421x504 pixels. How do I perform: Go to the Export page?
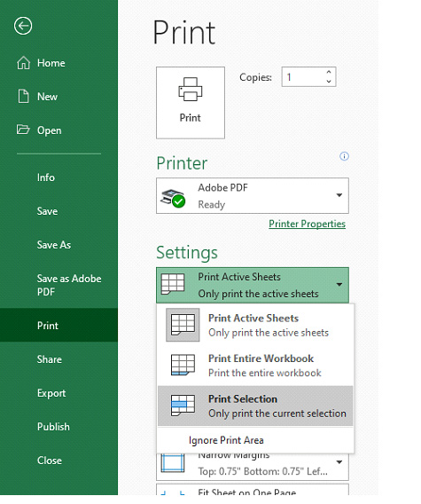click(x=51, y=393)
